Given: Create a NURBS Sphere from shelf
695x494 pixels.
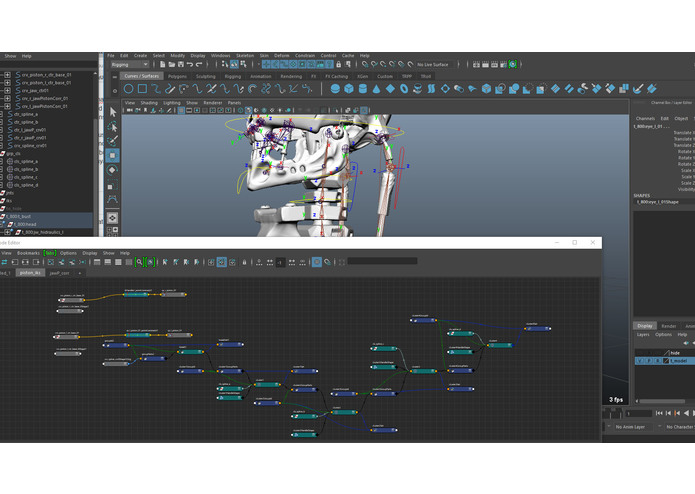Looking at the screenshot, I should (x=336, y=89).
